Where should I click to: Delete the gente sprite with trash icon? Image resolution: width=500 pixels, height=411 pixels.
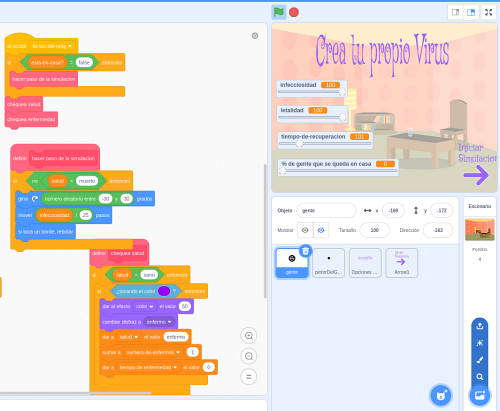[305, 251]
